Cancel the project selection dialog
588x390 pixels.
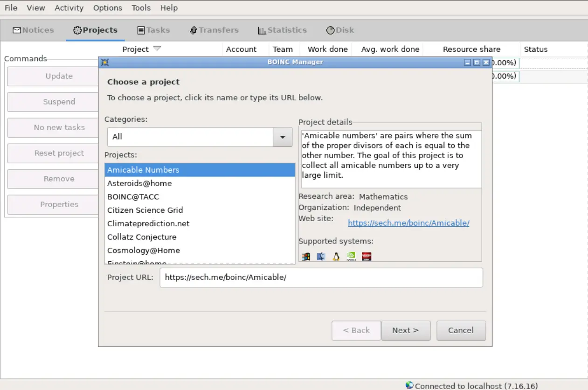pos(461,330)
